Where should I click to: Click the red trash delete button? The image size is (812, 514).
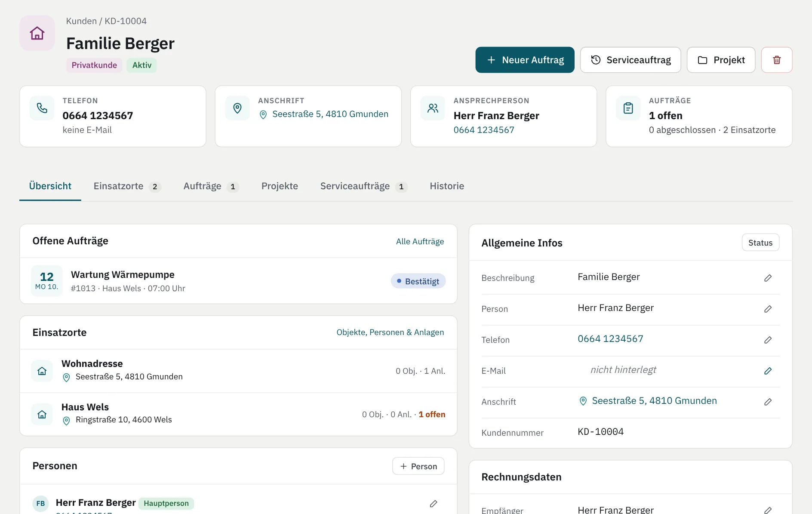tap(777, 60)
